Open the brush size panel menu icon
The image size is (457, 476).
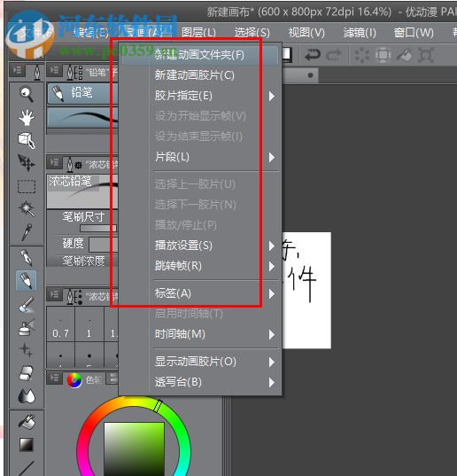click(x=54, y=294)
